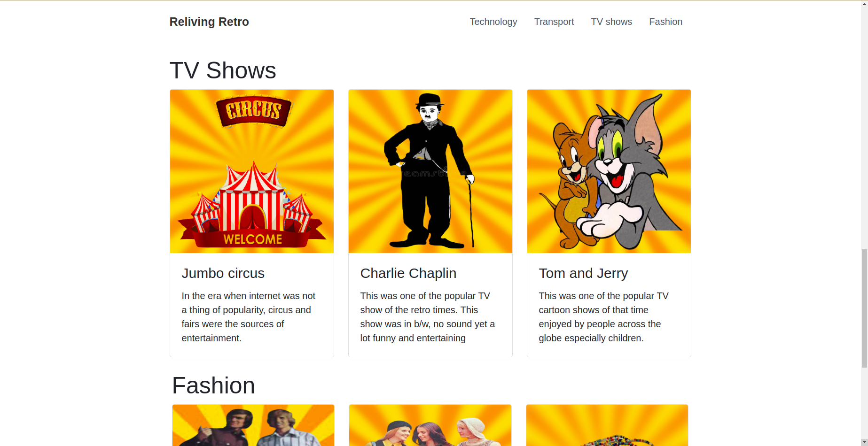Click the third Fashion image with beads
The image size is (868, 446).
pyautogui.click(x=607, y=425)
